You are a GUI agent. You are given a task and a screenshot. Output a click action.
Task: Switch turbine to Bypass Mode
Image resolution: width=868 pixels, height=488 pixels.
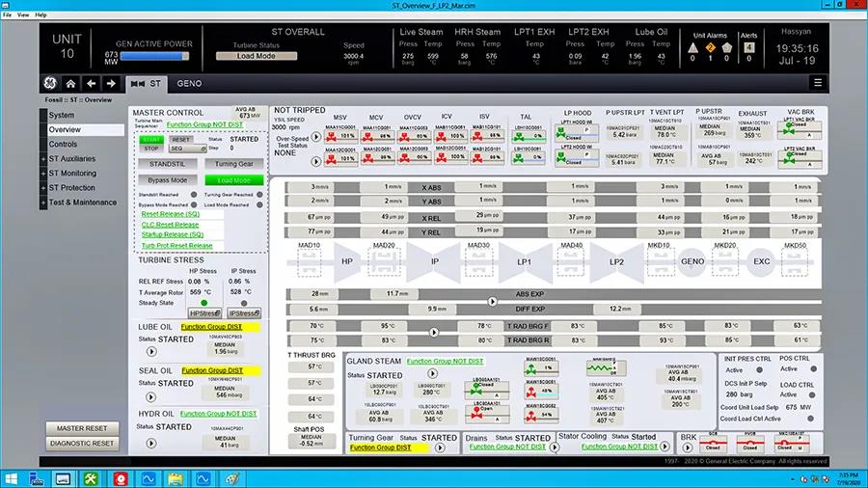point(167,180)
